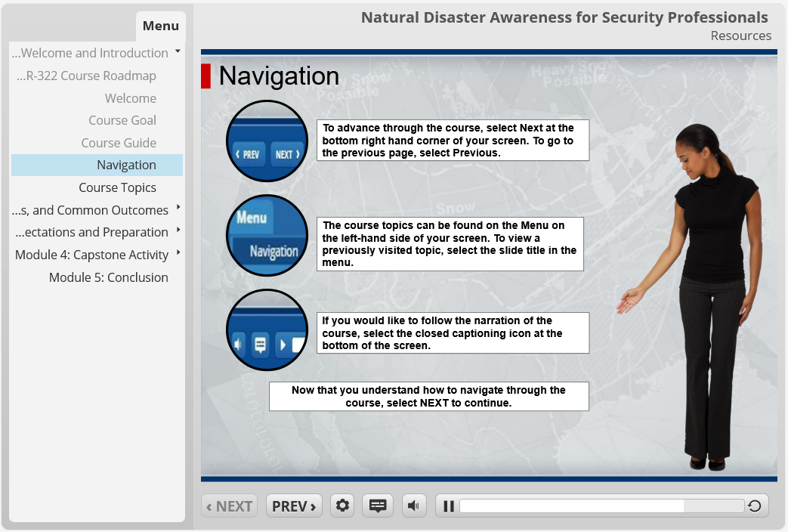Click the 'The course topics can be found' text box
This screenshot has height=532, width=788.
(450, 244)
